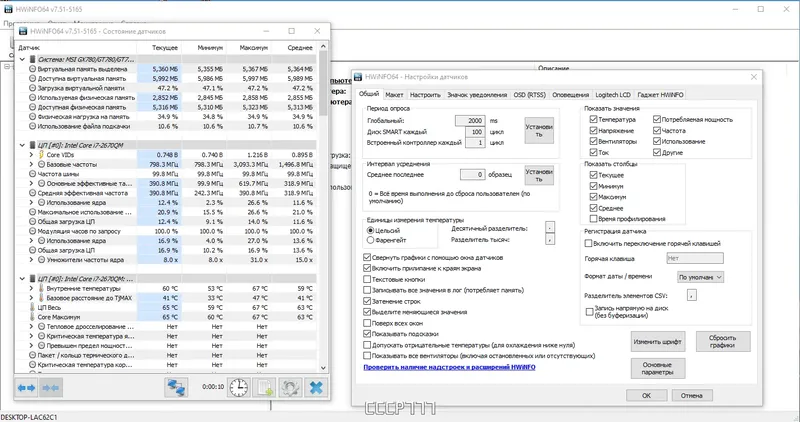Reset the timer with the clock icon

[238, 387]
